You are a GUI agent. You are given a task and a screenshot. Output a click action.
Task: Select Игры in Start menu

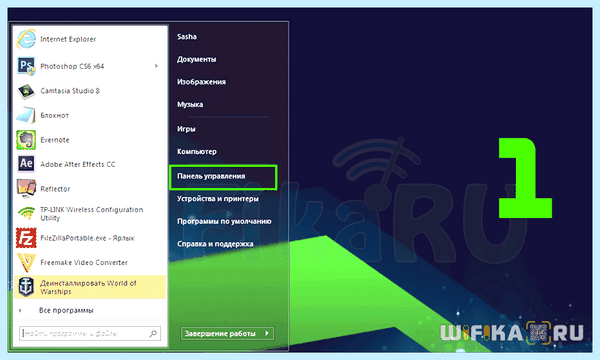click(186, 129)
